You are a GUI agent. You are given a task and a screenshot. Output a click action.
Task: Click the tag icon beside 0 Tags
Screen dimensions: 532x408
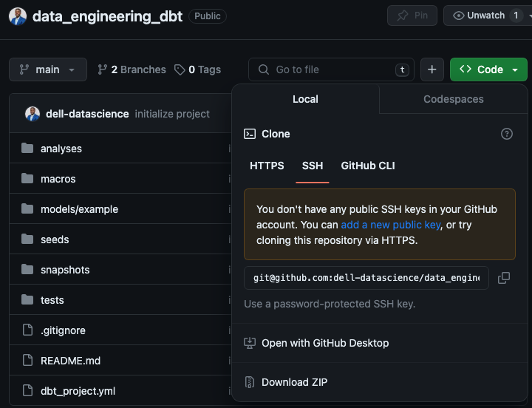point(180,69)
